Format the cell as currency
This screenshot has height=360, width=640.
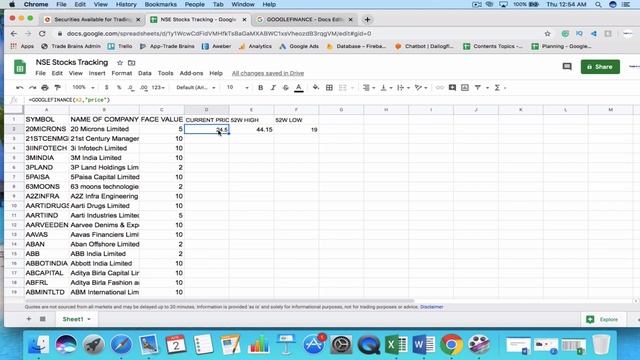pyautogui.click(x=107, y=88)
